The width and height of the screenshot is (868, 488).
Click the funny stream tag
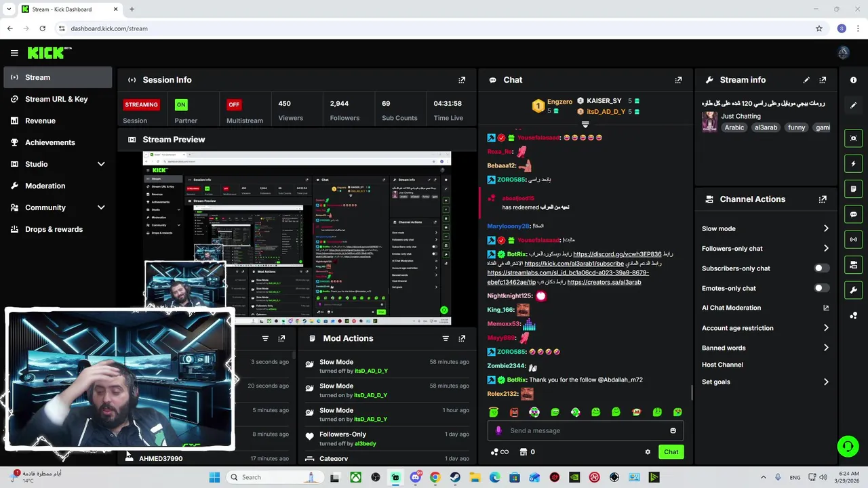coord(797,127)
